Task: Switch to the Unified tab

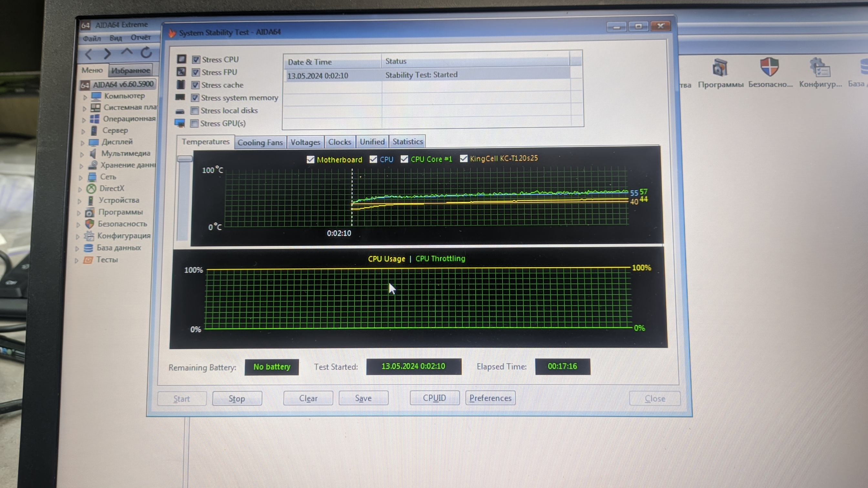Action: point(372,142)
